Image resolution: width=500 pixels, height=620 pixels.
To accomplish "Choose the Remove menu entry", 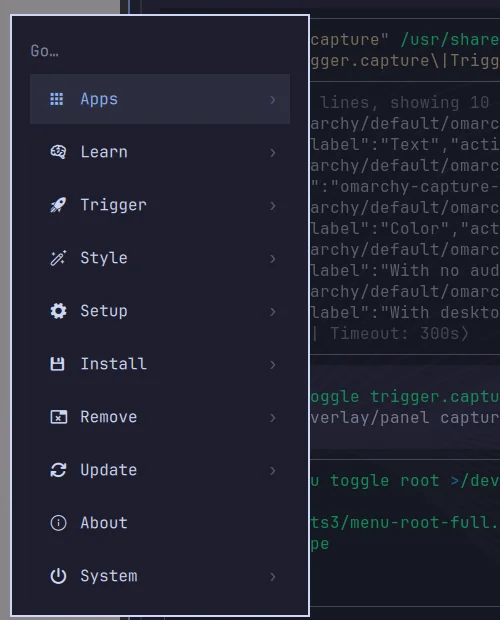I will (160, 417).
